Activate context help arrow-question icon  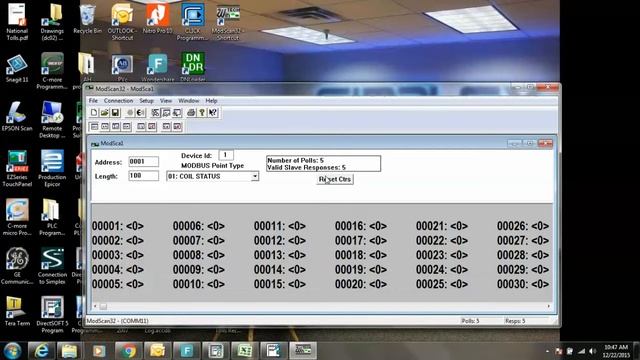(213, 113)
